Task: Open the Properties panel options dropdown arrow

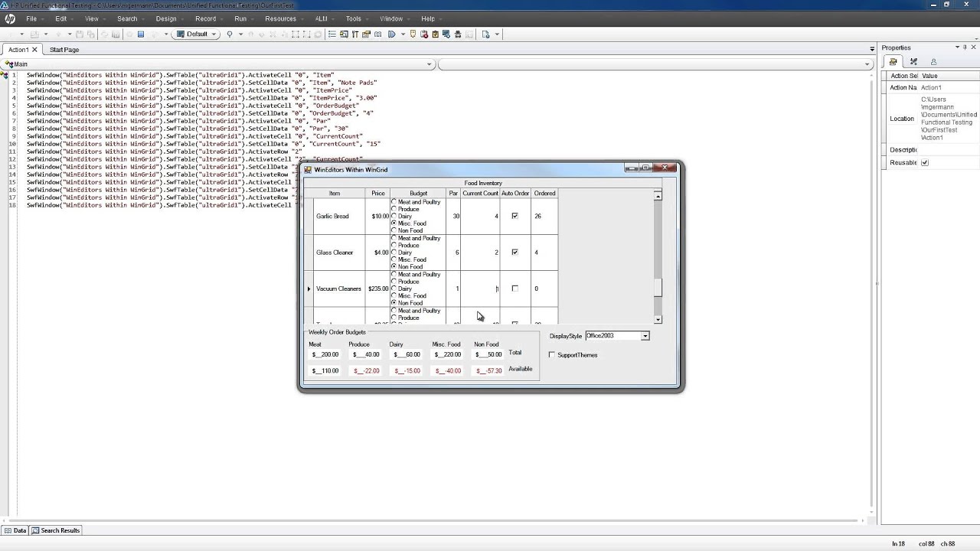Action: click(957, 47)
